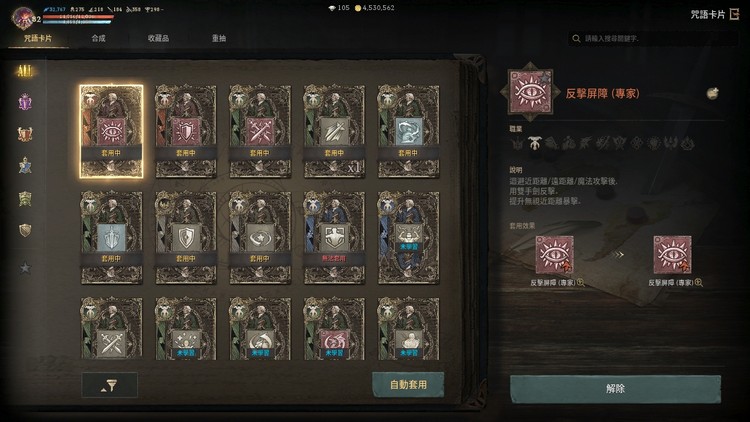750x422 pixels.
Task: Select the ALL category filter in the sidebar
Action: [25, 72]
